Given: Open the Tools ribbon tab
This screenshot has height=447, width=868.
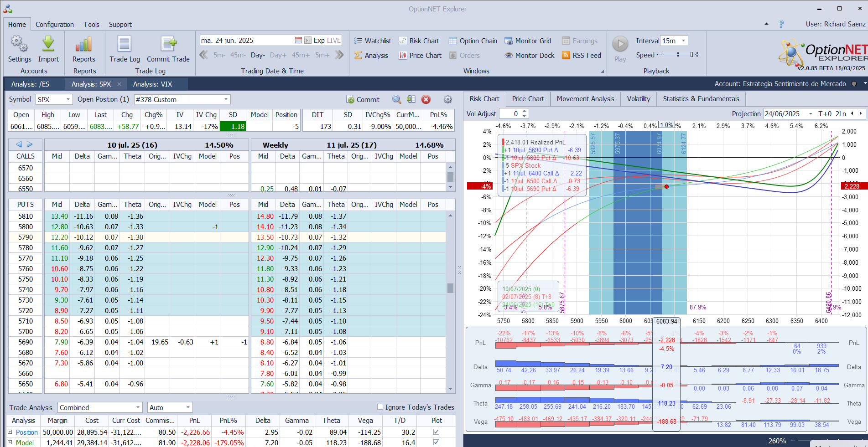Looking at the screenshot, I should (x=91, y=24).
